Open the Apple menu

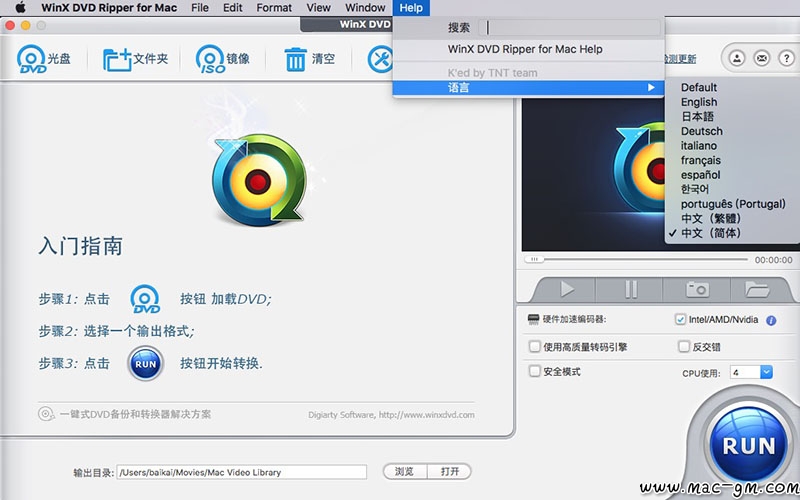click(x=20, y=8)
